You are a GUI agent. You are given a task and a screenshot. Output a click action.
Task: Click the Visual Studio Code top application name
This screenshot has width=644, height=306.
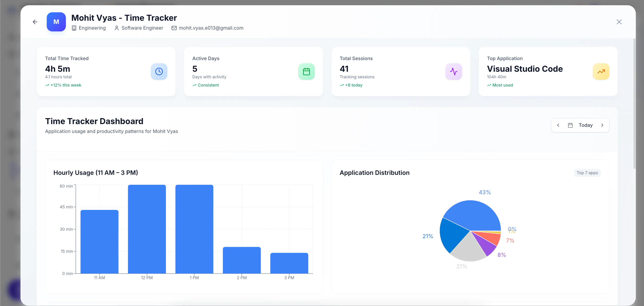[525, 69]
